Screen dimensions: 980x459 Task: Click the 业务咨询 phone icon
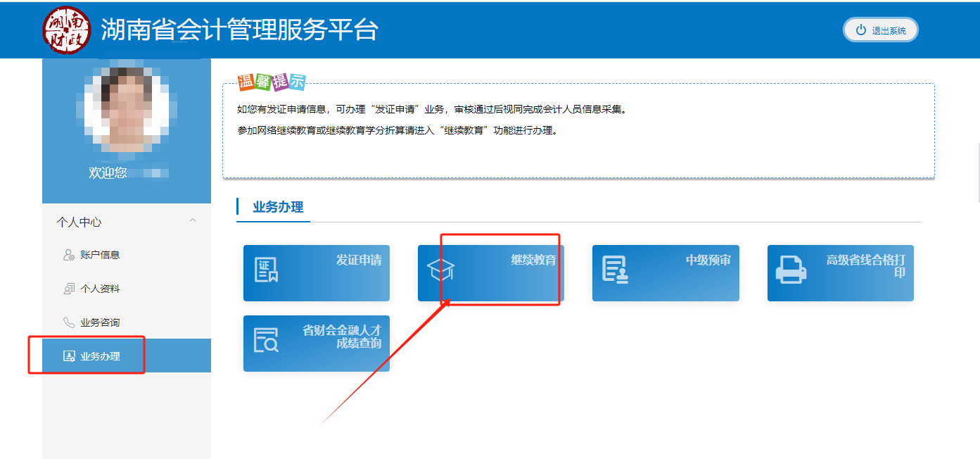tap(69, 322)
